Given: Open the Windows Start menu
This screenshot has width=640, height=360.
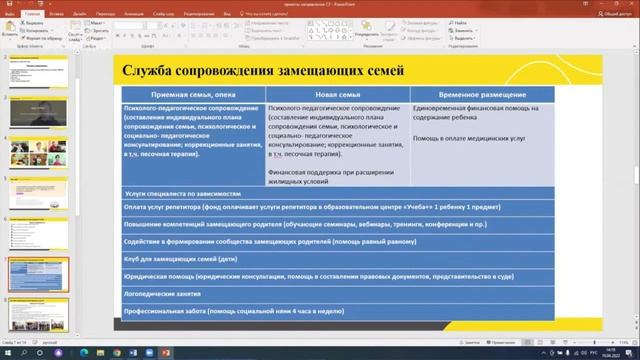Looking at the screenshot, I should 7,353.
